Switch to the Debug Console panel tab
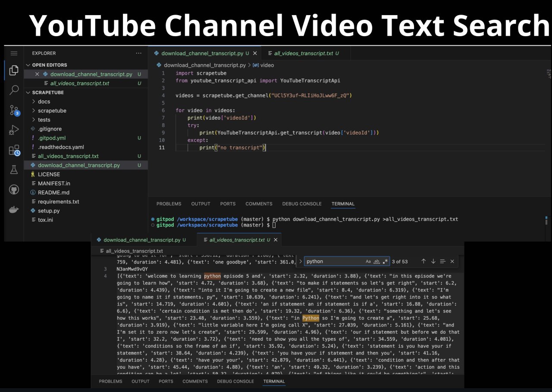The width and height of the screenshot is (552, 392). 301,204
